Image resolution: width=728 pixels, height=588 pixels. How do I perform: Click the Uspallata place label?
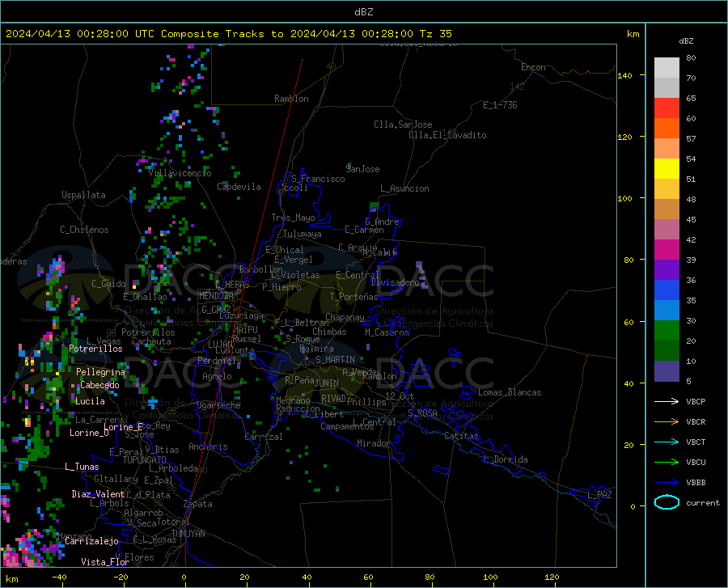[x=83, y=195]
